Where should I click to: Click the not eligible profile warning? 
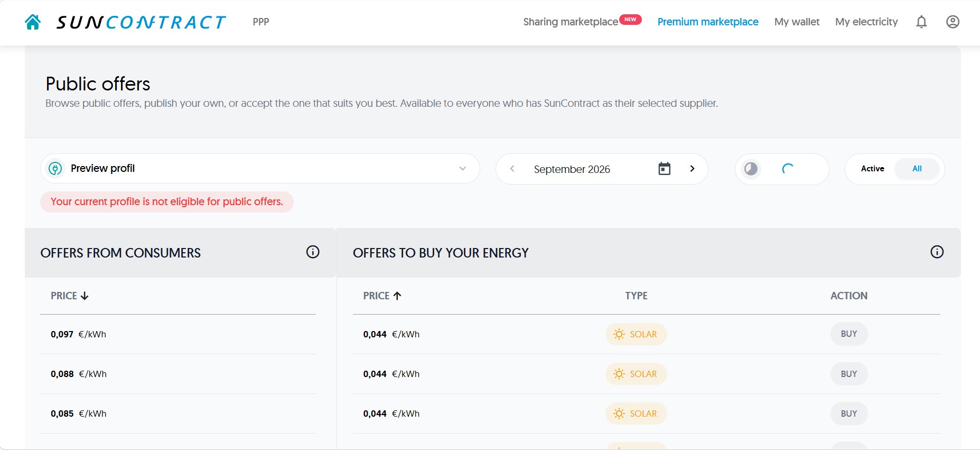(167, 202)
